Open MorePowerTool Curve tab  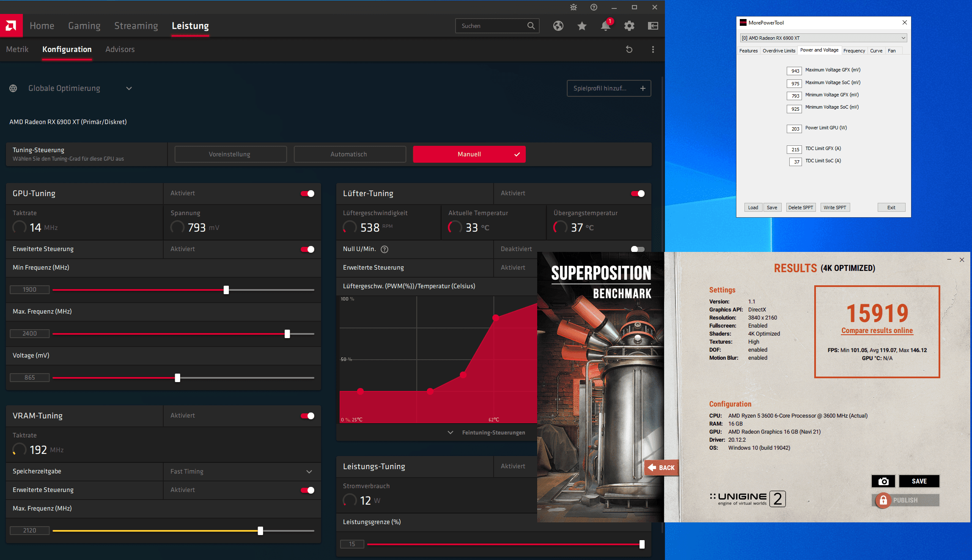(x=876, y=51)
